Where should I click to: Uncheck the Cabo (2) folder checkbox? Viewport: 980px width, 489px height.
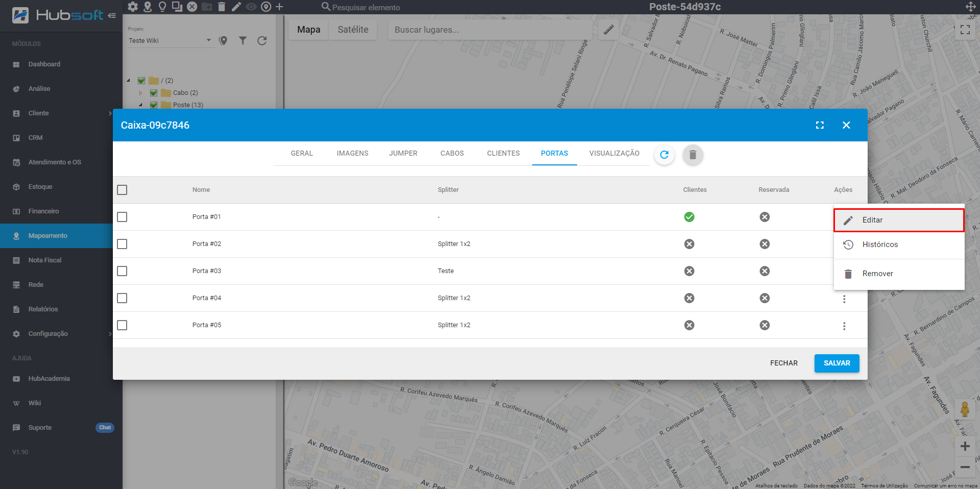154,93
